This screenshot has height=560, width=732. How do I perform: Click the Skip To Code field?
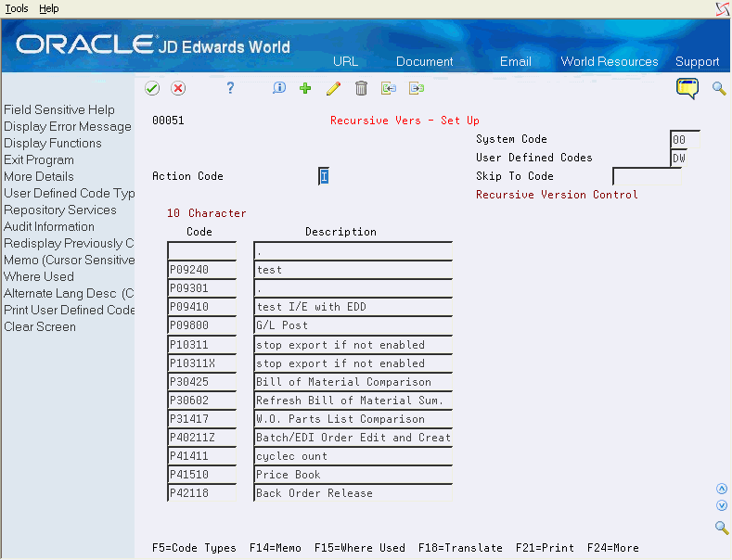[x=647, y=176]
